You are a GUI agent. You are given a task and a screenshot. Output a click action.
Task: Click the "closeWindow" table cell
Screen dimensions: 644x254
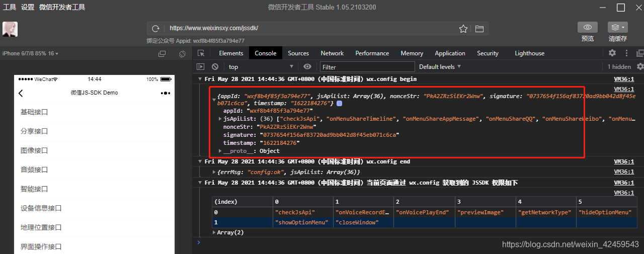[363, 222]
